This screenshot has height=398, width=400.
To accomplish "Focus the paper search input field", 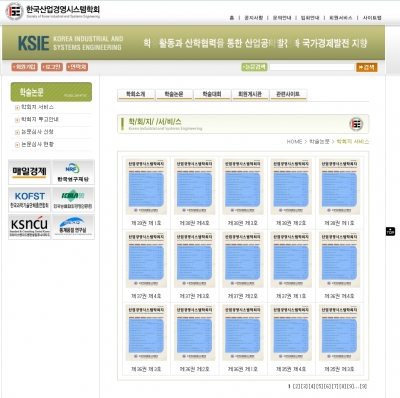I will tap(312, 67).
